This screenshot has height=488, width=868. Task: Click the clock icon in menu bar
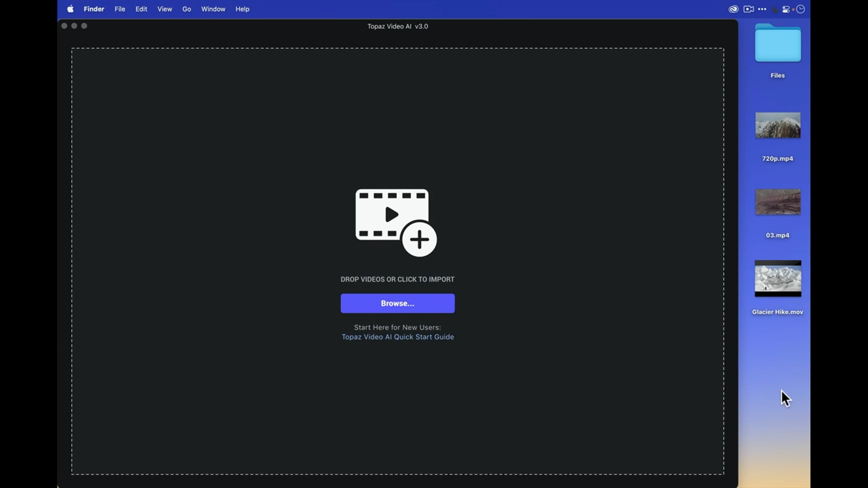click(801, 9)
